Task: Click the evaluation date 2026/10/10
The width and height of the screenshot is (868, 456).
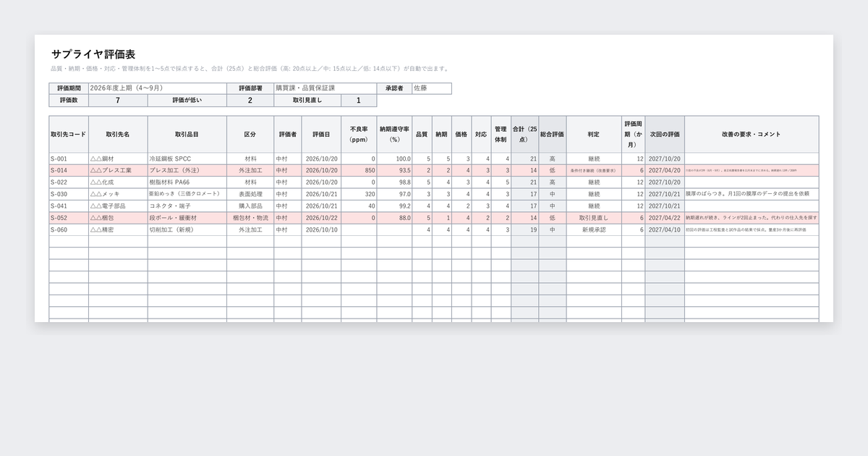Action: click(321, 230)
